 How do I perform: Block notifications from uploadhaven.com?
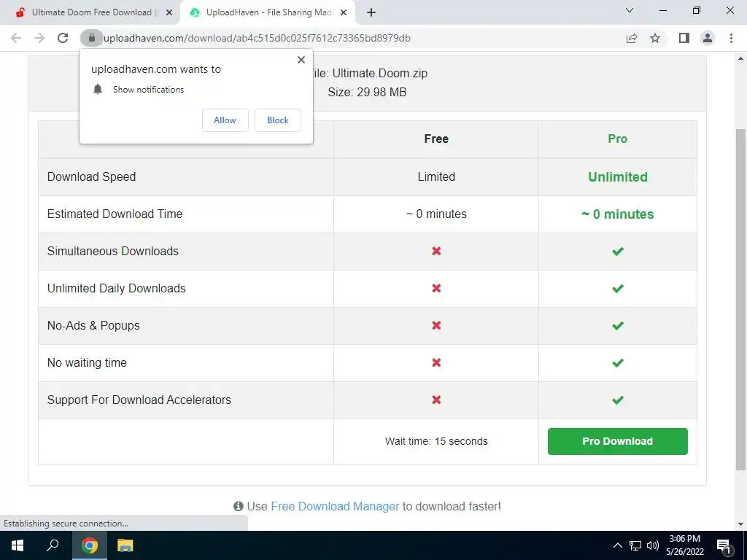(278, 120)
